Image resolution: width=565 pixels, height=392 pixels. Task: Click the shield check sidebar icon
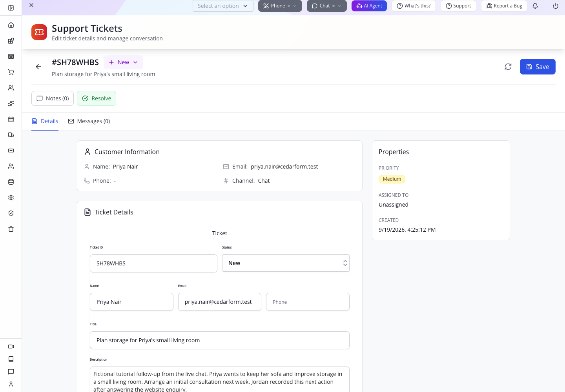[x=11, y=213]
